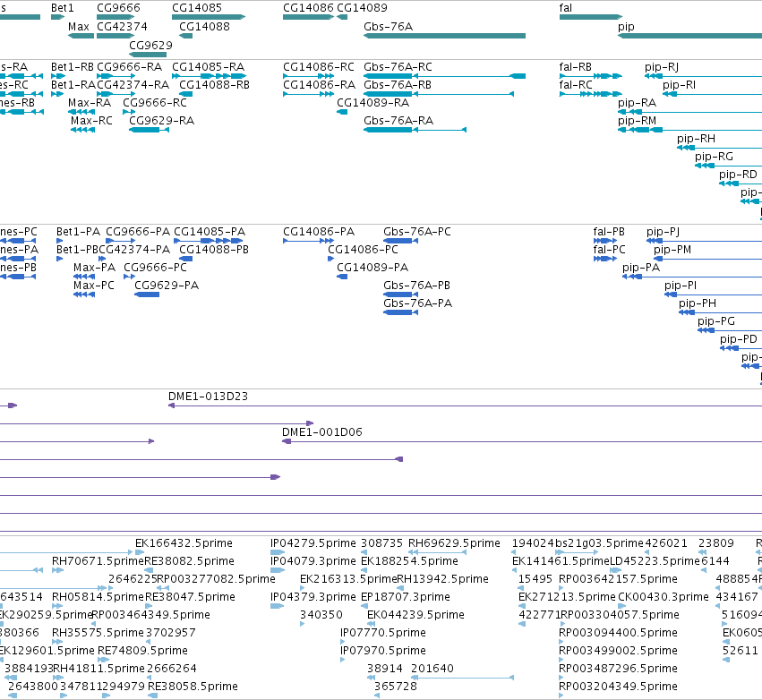Select protein CG14086-PA
The width and height of the screenshot is (762, 700).
[309, 241]
